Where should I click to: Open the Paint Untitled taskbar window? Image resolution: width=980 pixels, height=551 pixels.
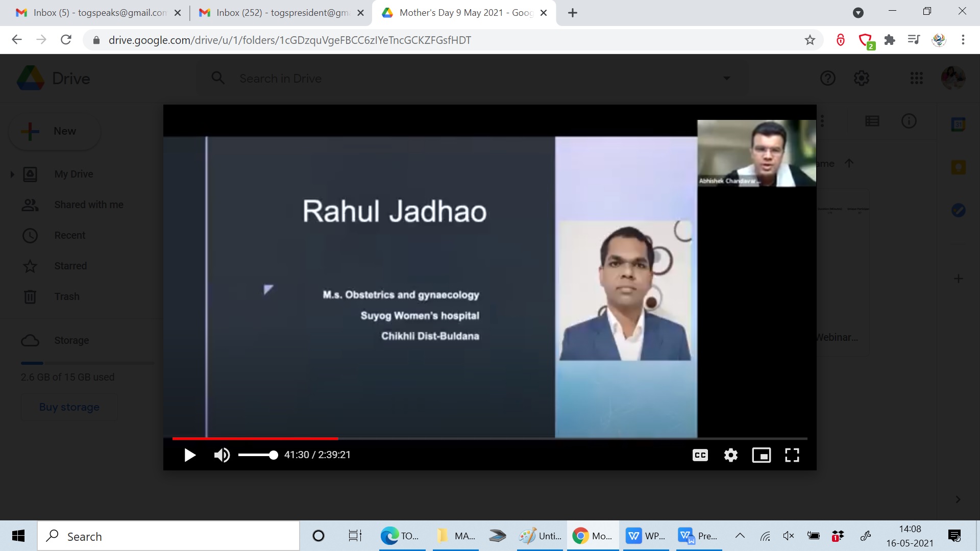point(540,536)
